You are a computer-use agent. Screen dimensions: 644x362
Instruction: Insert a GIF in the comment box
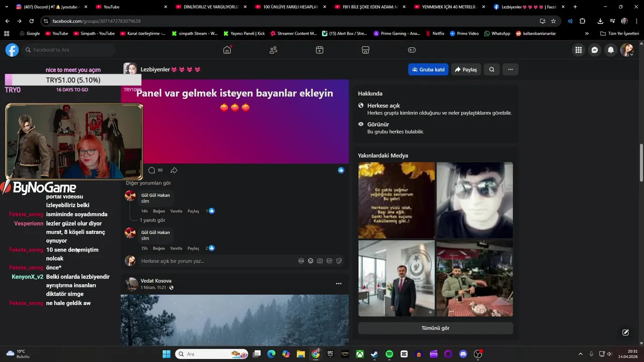coord(330,261)
